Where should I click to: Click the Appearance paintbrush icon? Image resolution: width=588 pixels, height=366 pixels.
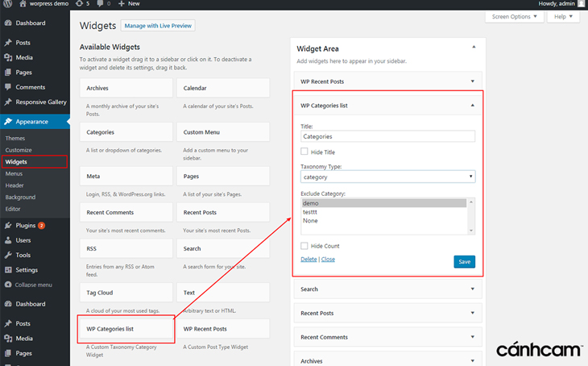(x=8, y=122)
